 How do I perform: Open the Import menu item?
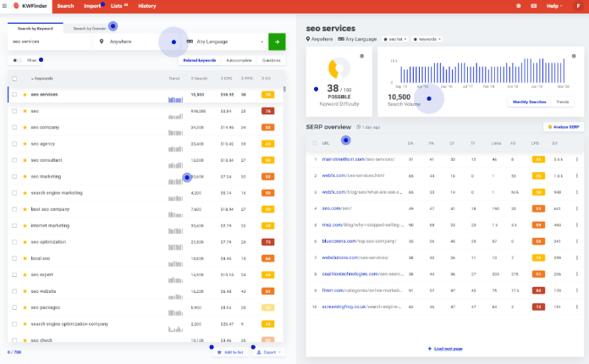(92, 6)
